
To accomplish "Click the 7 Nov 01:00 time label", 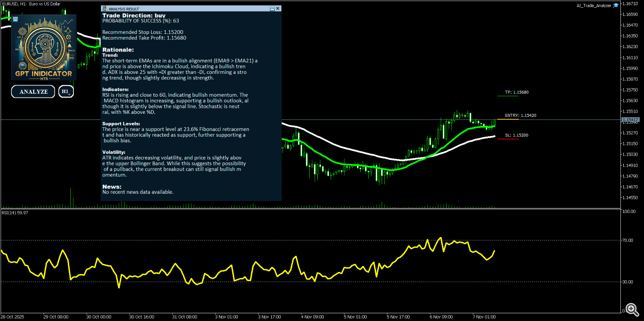I will pyautogui.click(x=485, y=317).
